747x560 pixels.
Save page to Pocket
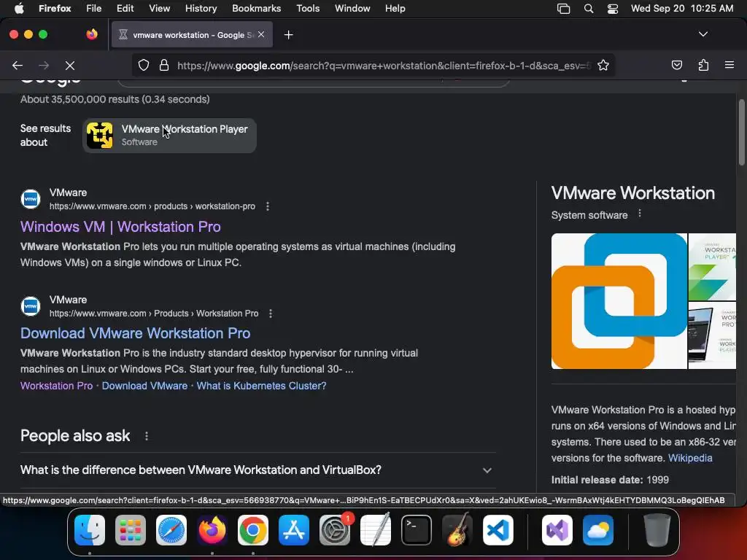click(x=676, y=65)
